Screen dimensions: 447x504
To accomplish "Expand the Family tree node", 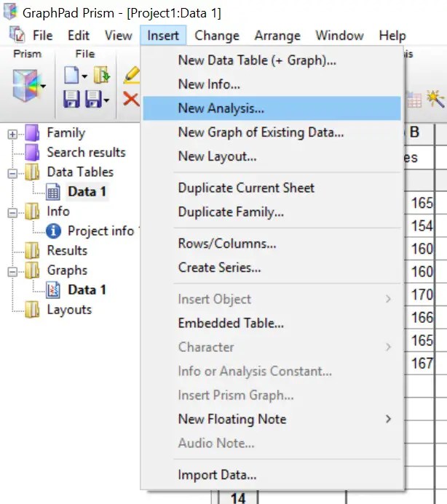I will pyautogui.click(x=12, y=135).
